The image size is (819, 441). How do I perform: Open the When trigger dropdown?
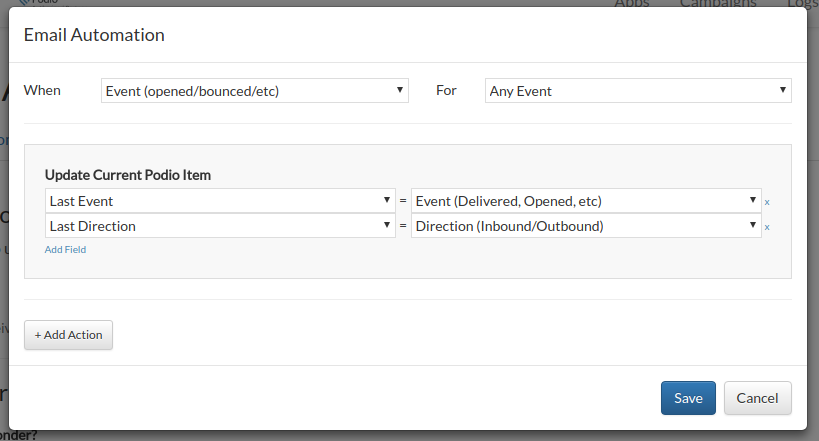click(255, 91)
